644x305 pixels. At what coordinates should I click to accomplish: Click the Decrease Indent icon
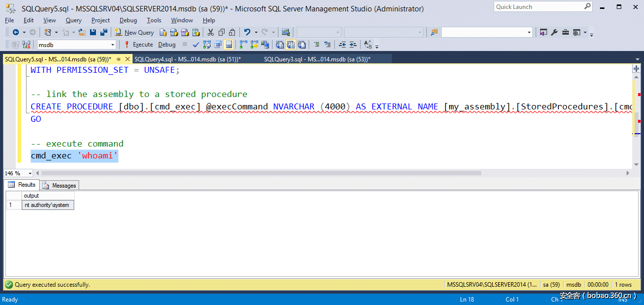pyautogui.click(x=342, y=45)
